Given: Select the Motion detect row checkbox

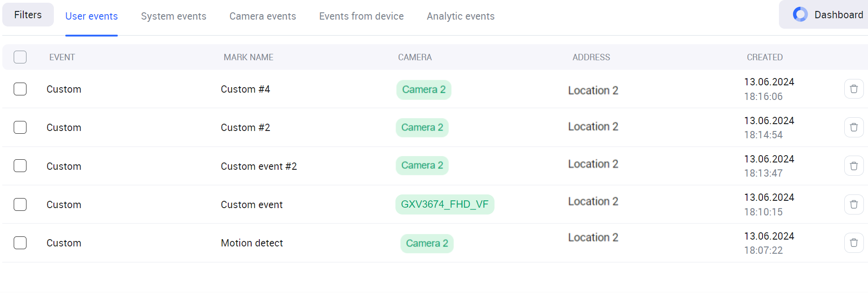Looking at the screenshot, I should (20, 243).
